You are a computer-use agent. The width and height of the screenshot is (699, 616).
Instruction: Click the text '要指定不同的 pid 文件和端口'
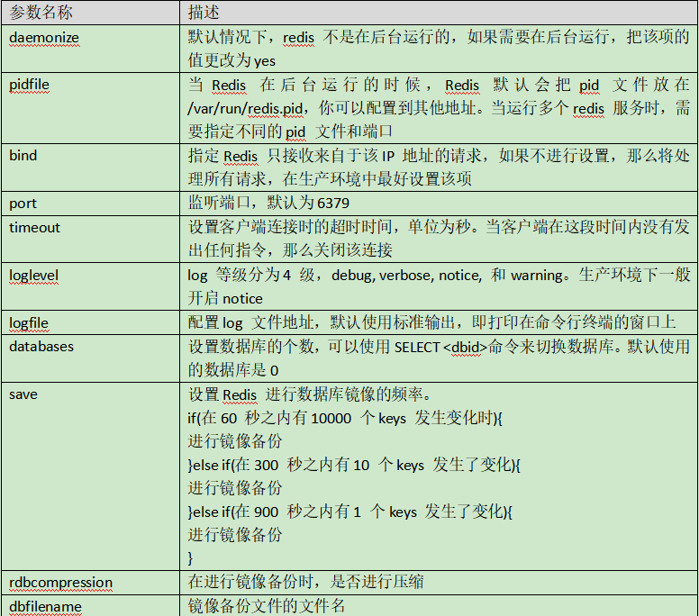click(x=290, y=131)
